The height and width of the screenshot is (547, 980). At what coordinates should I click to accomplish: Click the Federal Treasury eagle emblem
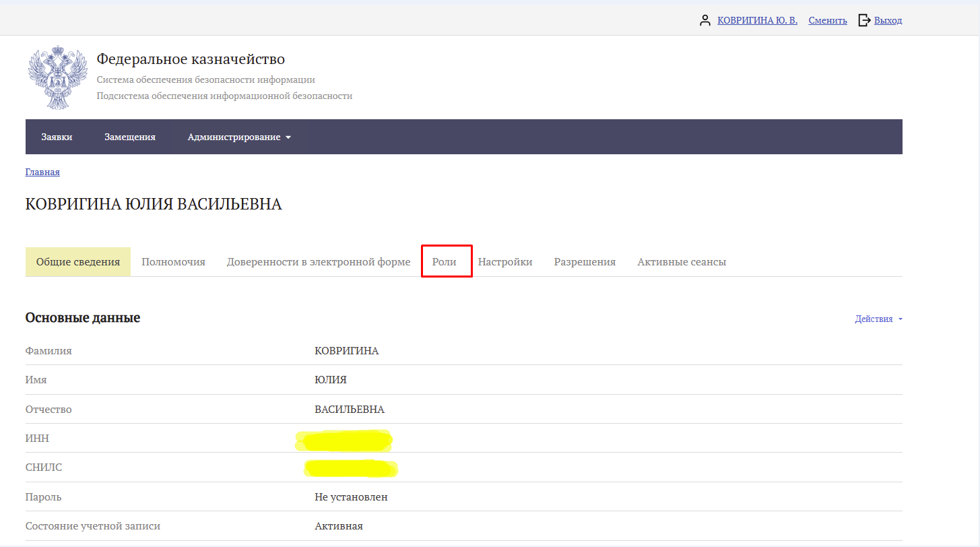click(58, 78)
